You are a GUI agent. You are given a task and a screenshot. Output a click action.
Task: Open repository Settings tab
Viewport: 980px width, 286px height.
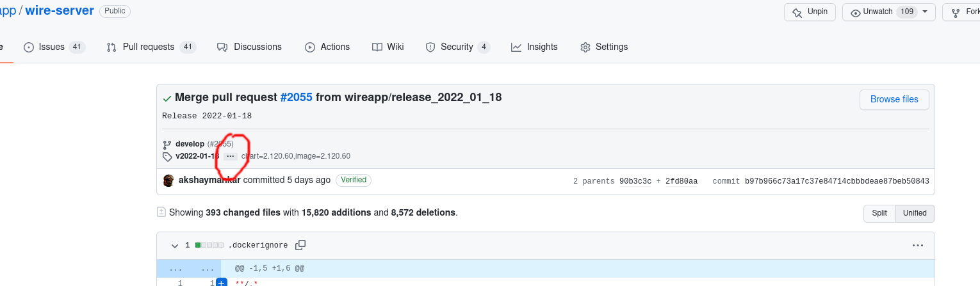604,47
